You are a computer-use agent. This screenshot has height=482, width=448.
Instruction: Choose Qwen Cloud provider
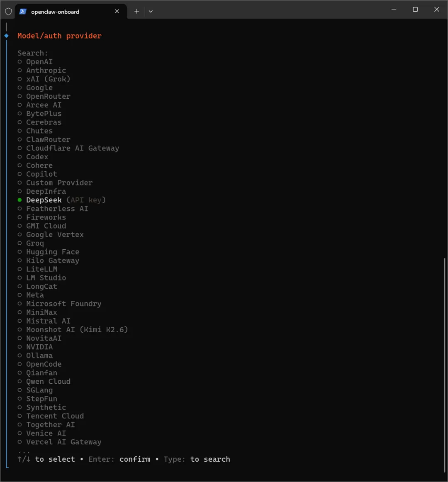[44, 381]
